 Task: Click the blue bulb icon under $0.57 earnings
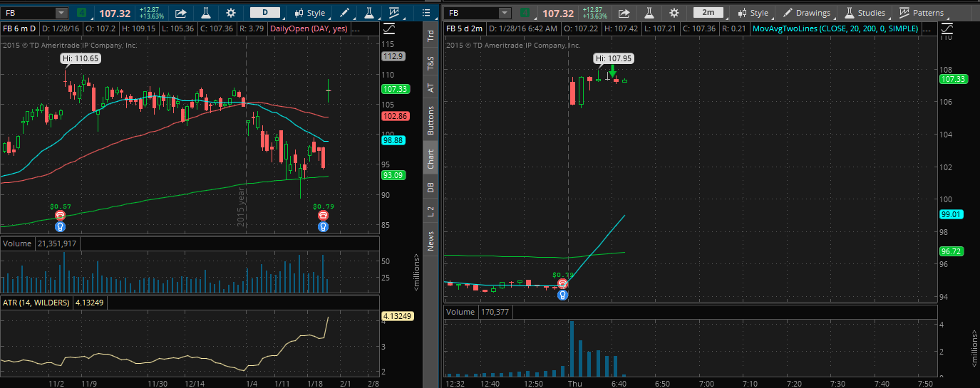[59, 226]
